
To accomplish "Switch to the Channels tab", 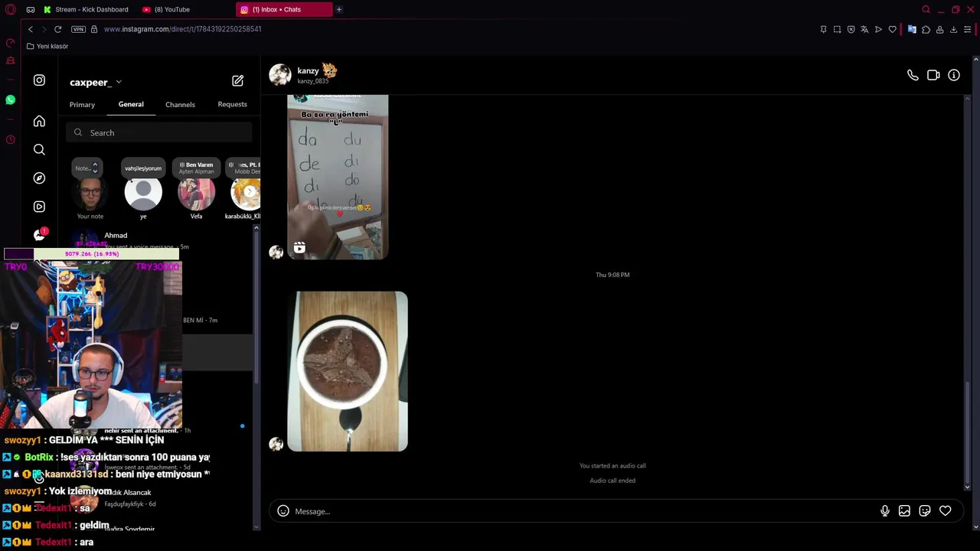I will click(x=180, y=104).
